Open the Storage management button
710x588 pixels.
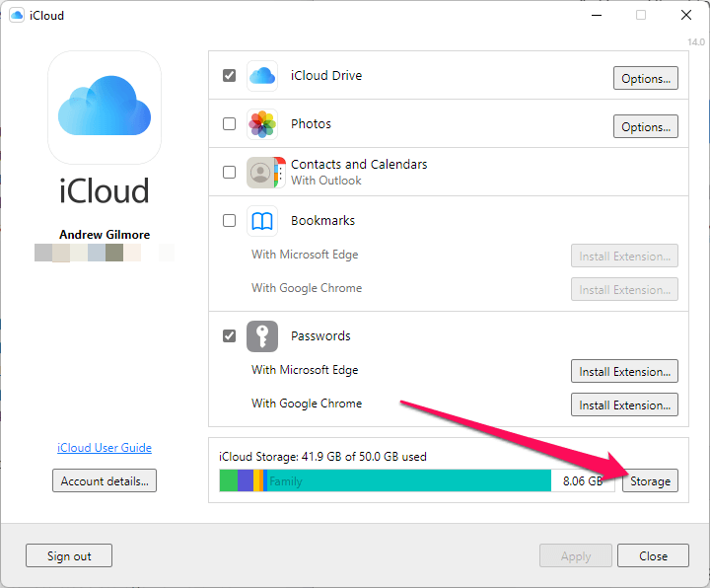point(650,480)
